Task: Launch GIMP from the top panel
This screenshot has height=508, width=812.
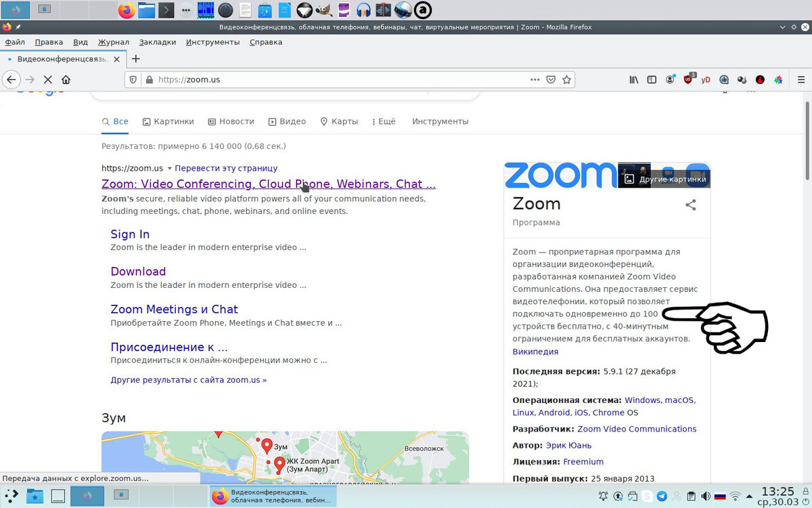Action: point(323,10)
